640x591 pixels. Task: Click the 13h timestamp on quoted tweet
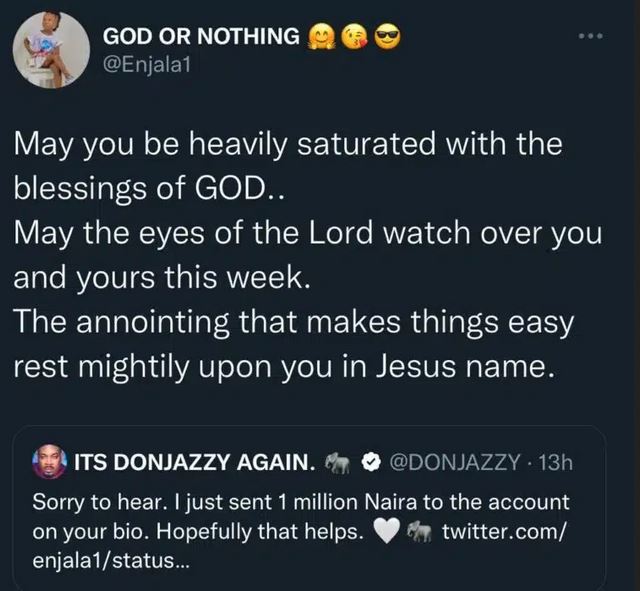(553, 464)
